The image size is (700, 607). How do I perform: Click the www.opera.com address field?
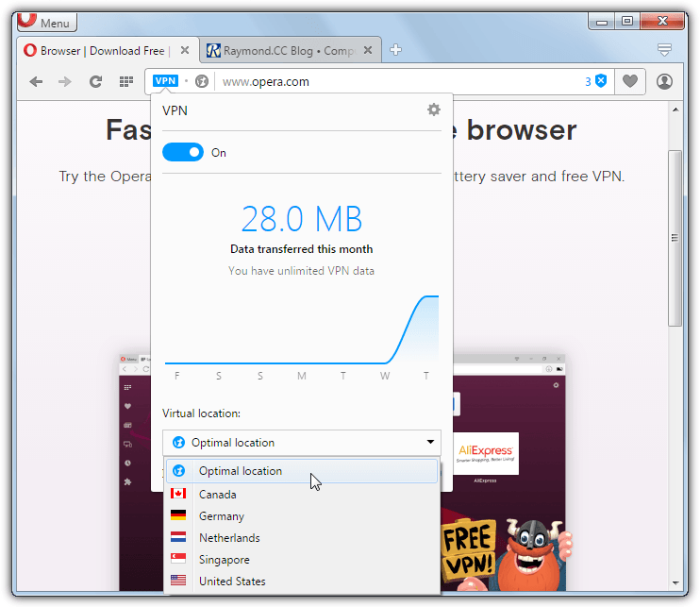tap(397, 82)
